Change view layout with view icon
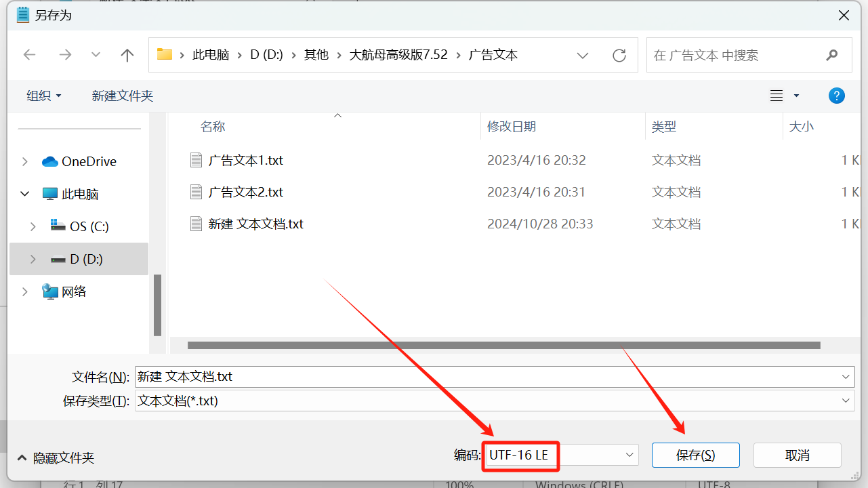868x488 pixels. (x=777, y=96)
